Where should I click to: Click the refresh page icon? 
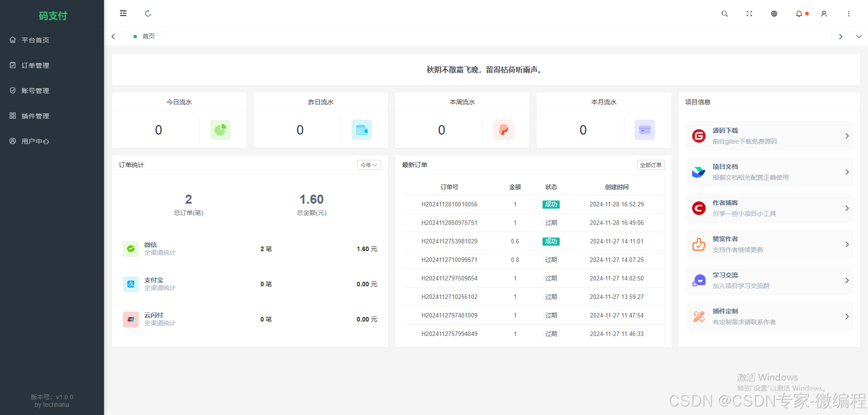click(x=148, y=14)
